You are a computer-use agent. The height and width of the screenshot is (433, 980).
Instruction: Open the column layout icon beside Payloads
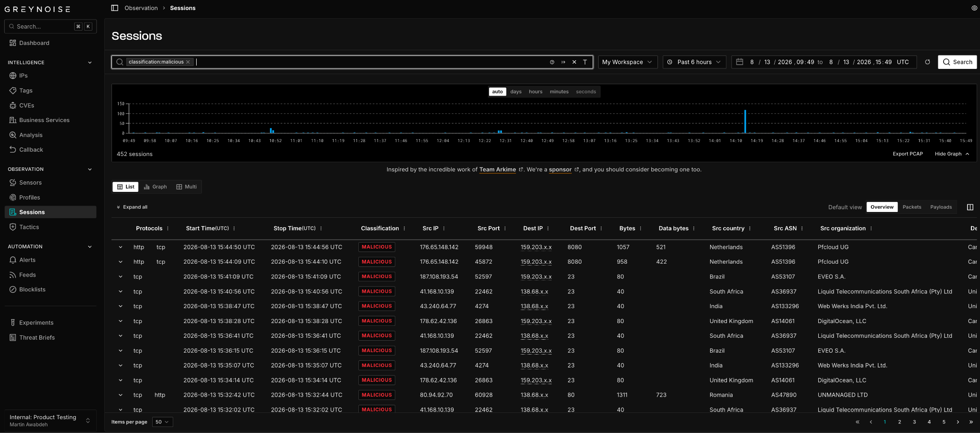coord(970,207)
